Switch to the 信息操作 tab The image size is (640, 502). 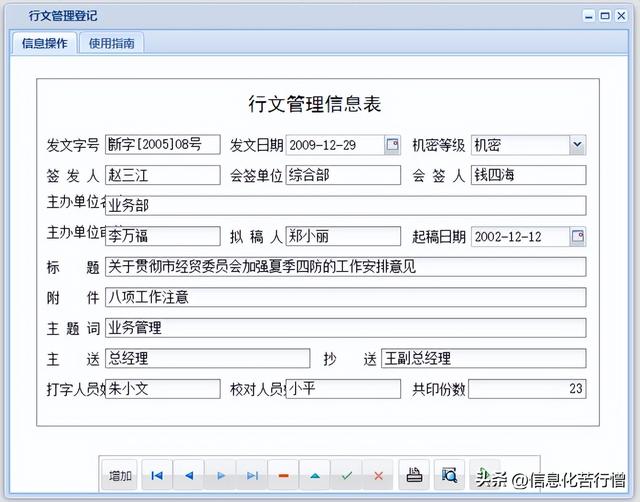44,43
